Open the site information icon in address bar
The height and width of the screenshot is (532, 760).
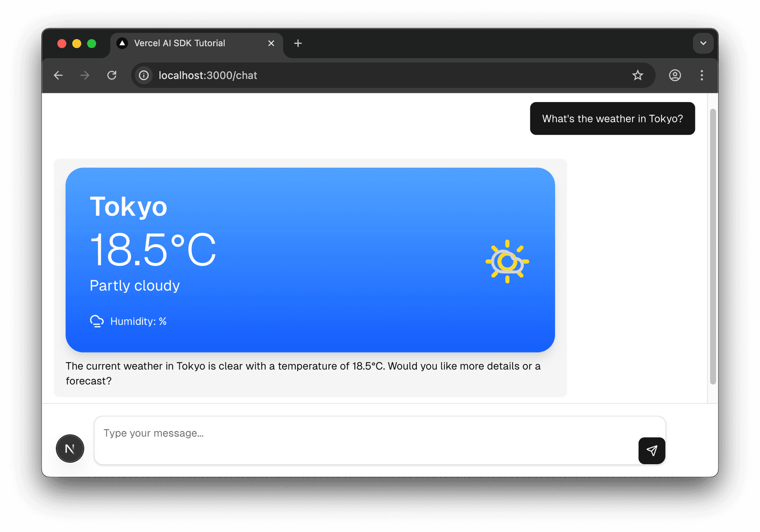(x=144, y=75)
